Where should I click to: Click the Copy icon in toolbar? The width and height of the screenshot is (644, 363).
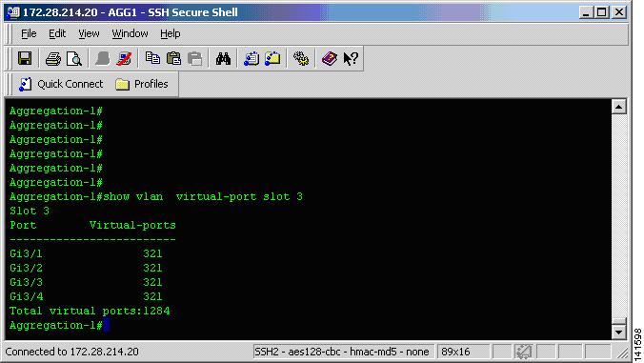click(152, 58)
